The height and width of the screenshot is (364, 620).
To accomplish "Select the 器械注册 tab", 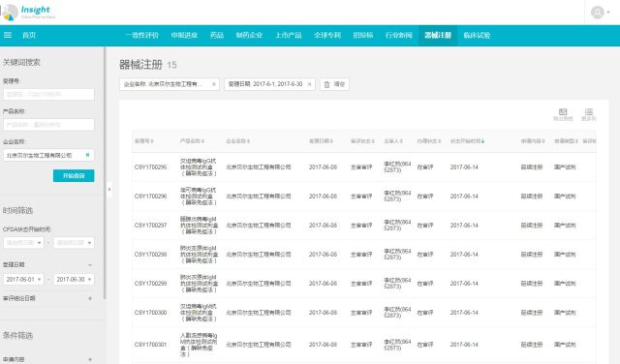I will pyautogui.click(x=438, y=35).
